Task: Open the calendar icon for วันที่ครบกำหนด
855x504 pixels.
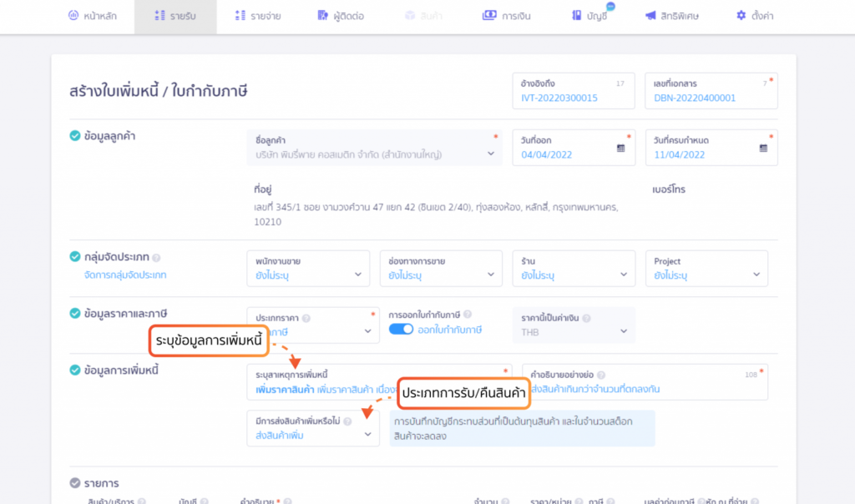Action: pos(763,149)
